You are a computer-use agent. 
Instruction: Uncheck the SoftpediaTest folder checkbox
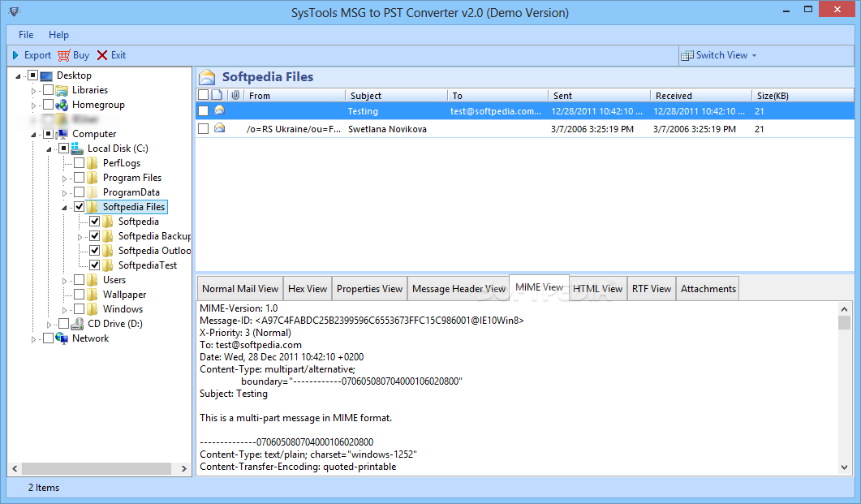[x=94, y=265]
